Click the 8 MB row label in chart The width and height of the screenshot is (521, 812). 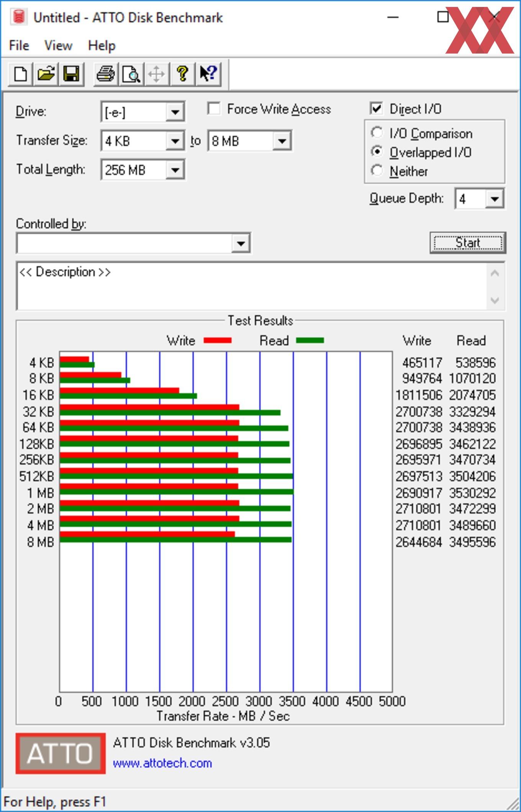(40, 542)
